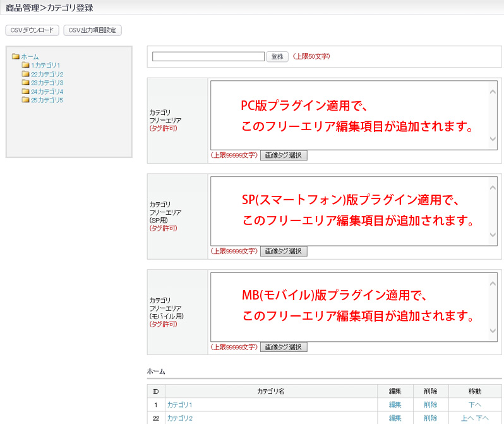
Task: Click 編集 for the カテゴリ1 row
Action: pyautogui.click(x=395, y=404)
